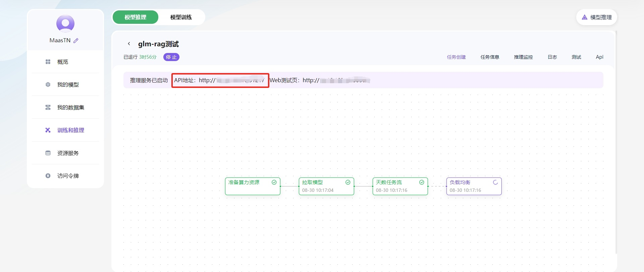Screen dimensions: 644x272
Task: Click the 我的数据集 dataset icon
Action: [48, 107]
